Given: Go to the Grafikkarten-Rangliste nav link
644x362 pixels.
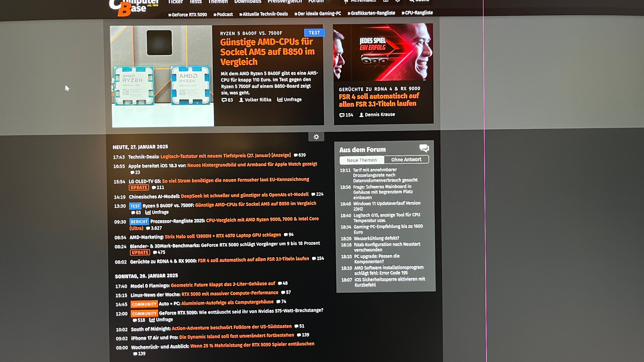Looking at the screenshot, I should point(371,13).
